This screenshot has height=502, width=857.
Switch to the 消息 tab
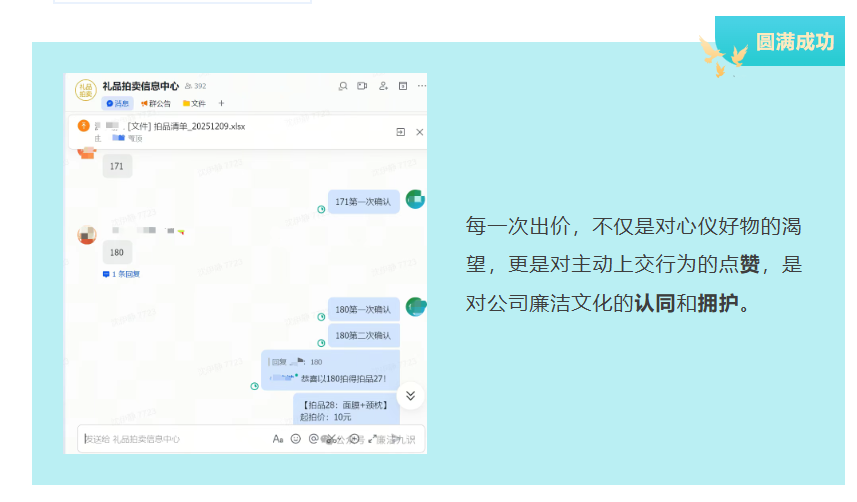coord(117,103)
